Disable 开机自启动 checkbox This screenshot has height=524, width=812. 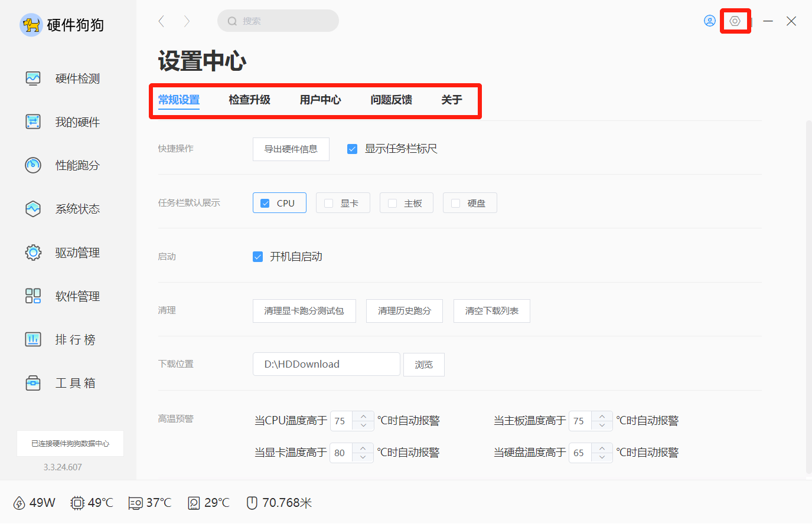coord(257,257)
